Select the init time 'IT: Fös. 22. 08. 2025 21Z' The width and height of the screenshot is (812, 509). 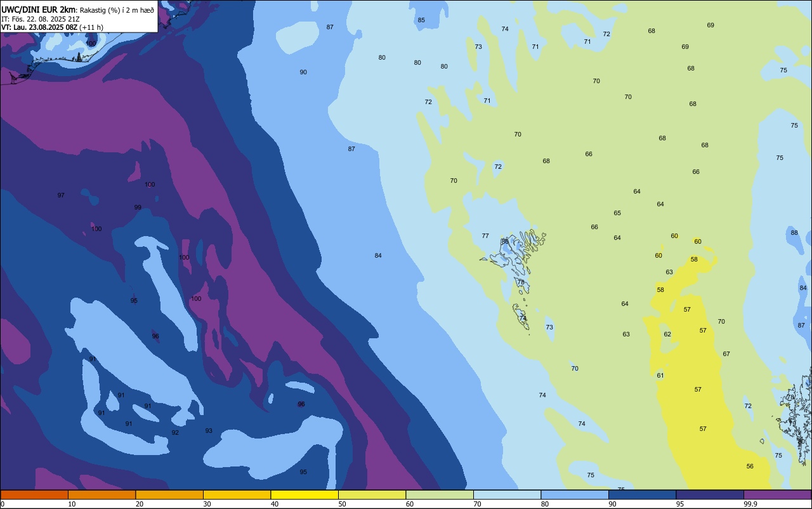coord(40,18)
